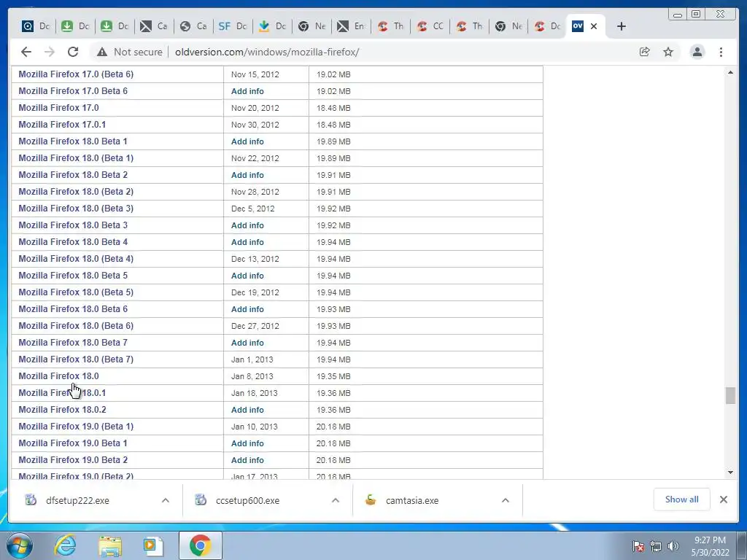
Task: Click Chrome icon in taskbar
Action: (x=200, y=545)
